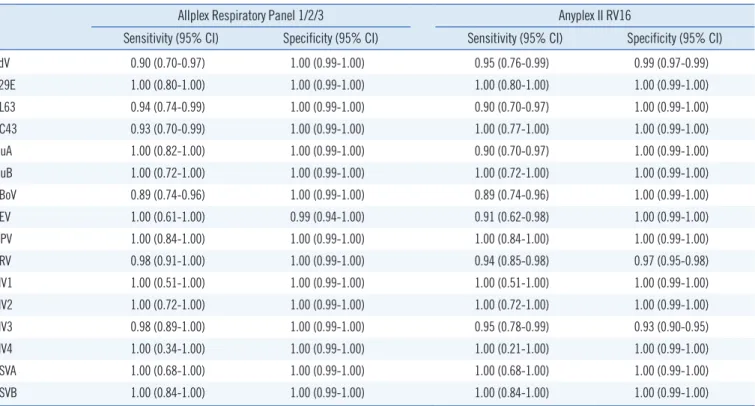Select Allplex specificity 0.99 (0.94-1.00) in EV row

point(327,217)
